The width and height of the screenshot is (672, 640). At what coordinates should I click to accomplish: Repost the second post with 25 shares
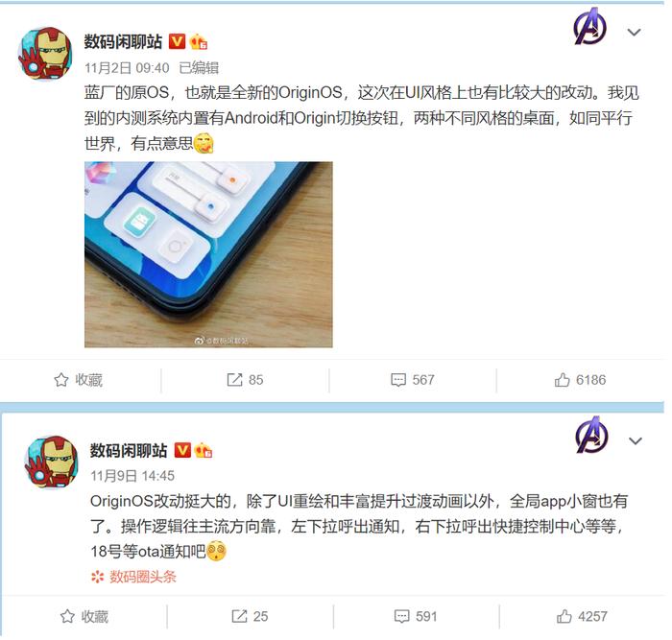[250, 616]
